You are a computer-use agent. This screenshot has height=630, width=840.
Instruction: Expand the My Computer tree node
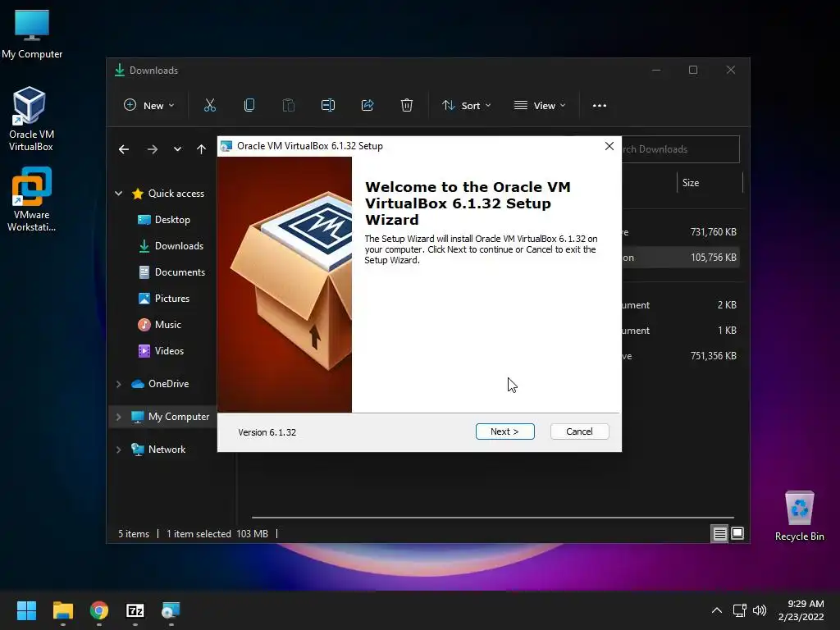click(118, 417)
